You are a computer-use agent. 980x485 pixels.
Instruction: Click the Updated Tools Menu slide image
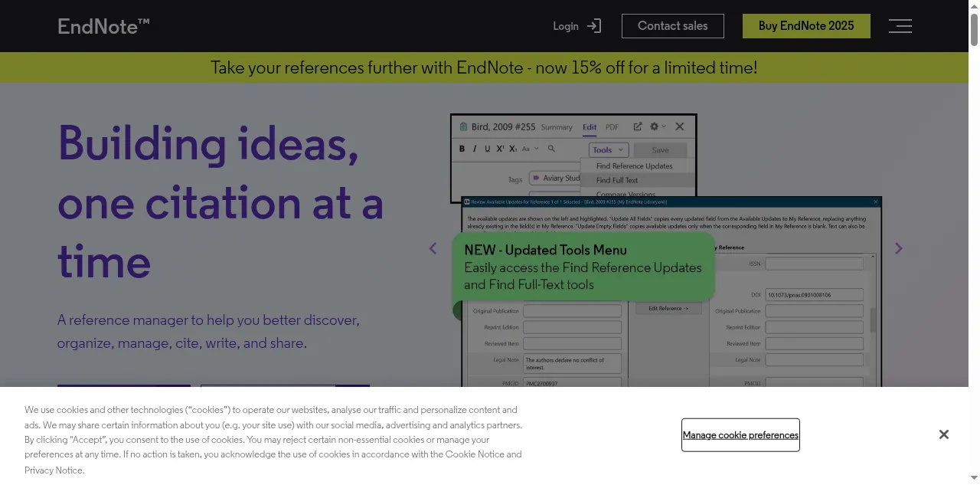pos(666,251)
